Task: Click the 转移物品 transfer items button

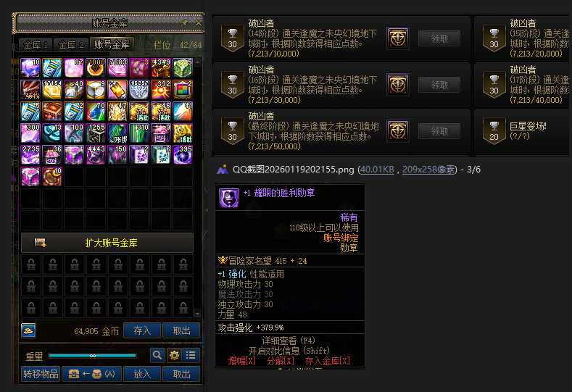Action: [41, 374]
